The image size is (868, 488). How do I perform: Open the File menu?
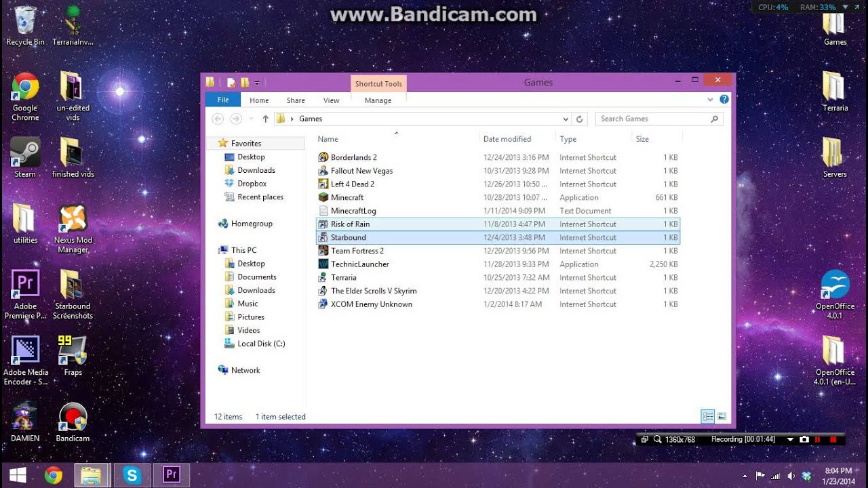point(223,100)
